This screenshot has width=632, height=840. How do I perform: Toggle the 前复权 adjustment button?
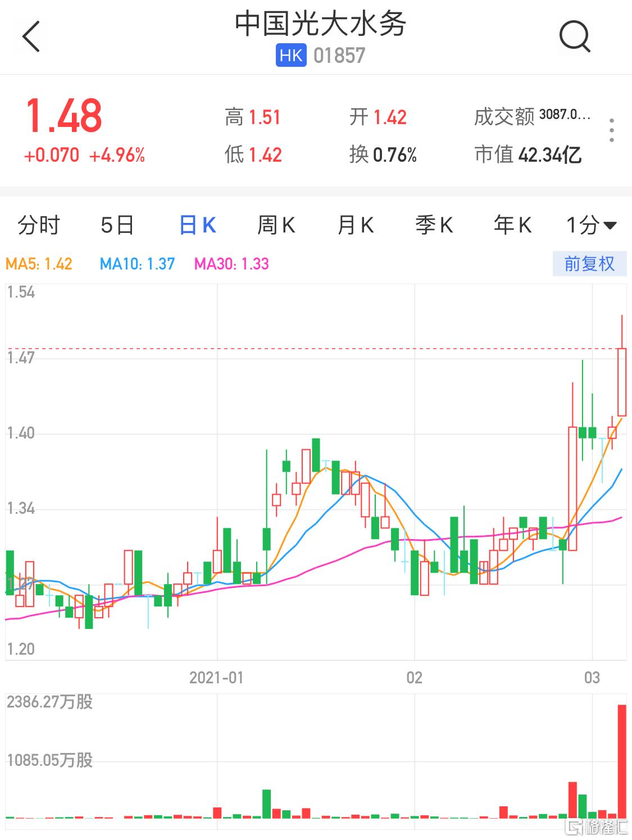pos(589,264)
